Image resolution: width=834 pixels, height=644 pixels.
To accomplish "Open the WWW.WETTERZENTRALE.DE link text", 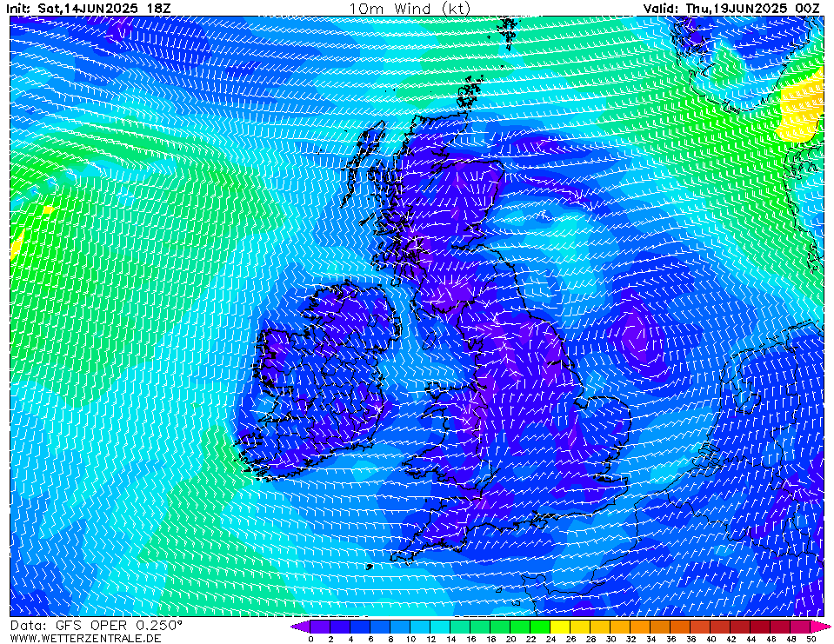I will (x=85, y=638).
